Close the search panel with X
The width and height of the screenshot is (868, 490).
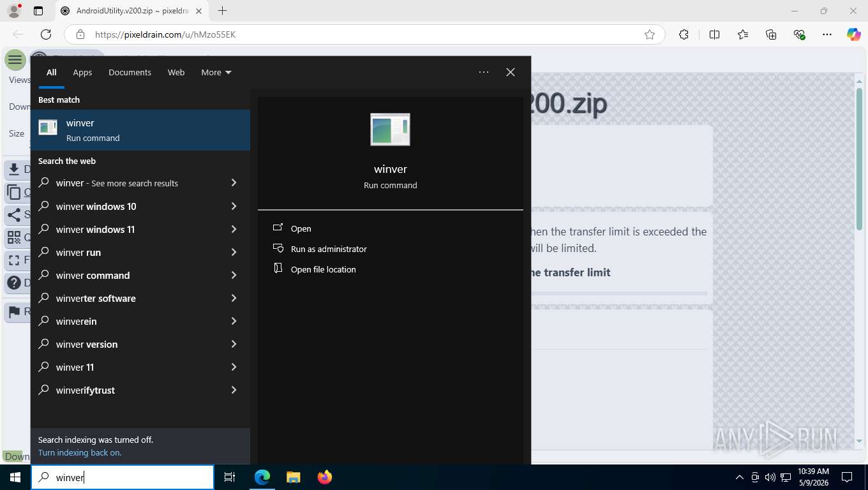pyautogui.click(x=511, y=72)
